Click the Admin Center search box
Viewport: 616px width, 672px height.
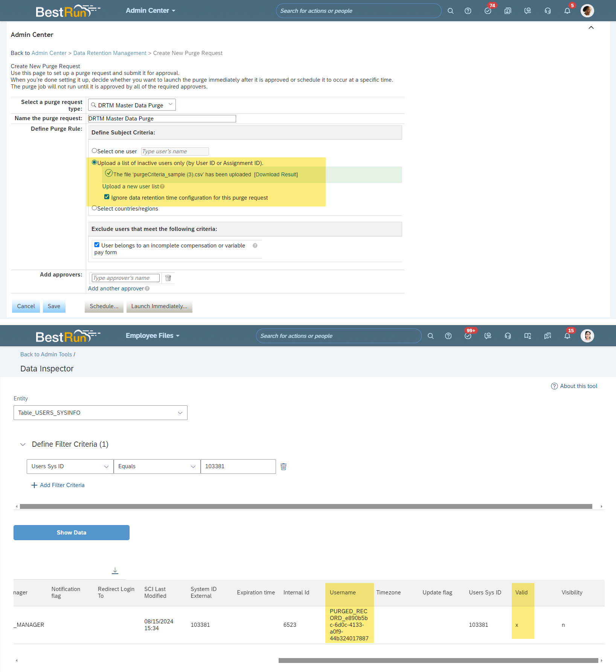pyautogui.click(x=358, y=11)
